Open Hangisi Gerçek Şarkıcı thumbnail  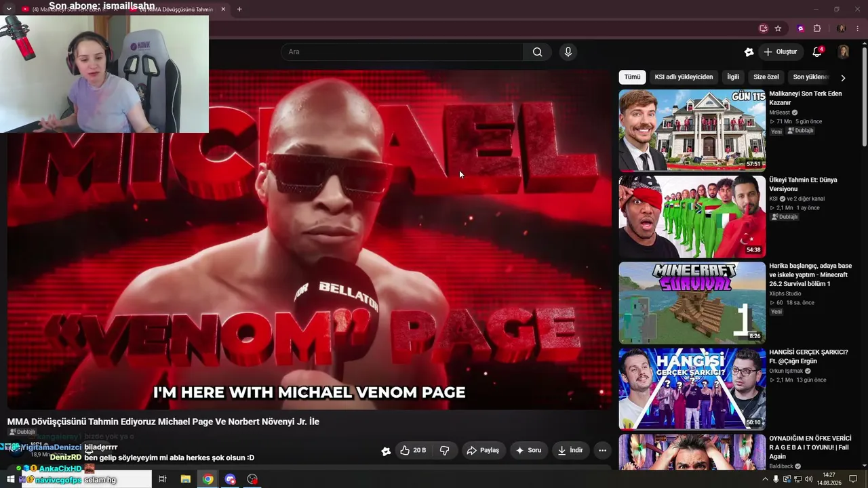pos(692,389)
